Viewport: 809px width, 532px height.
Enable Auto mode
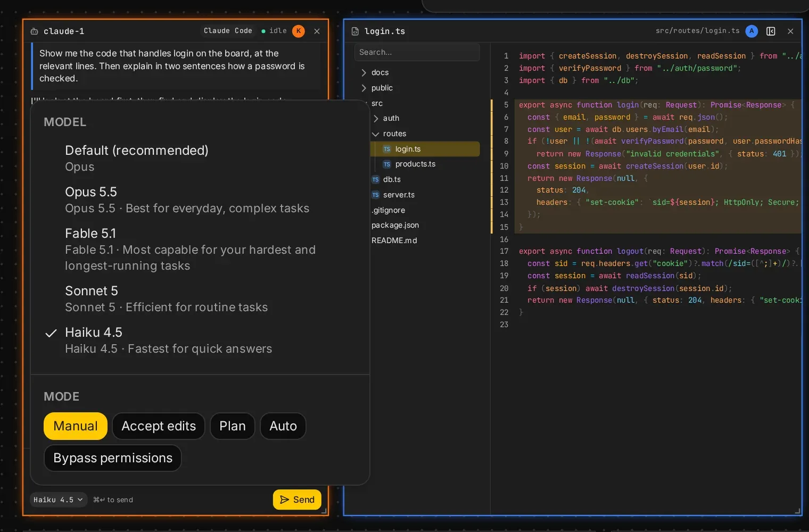tap(283, 426)
